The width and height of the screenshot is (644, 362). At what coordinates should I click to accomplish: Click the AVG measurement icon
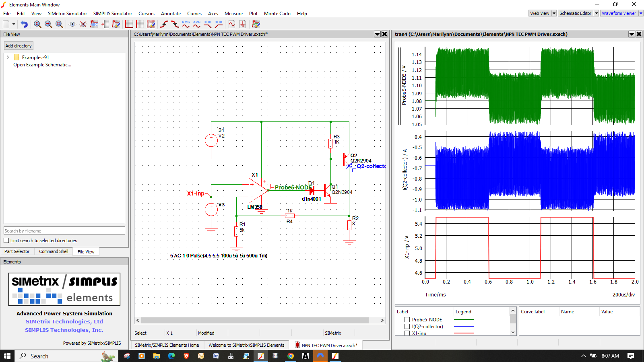pos(197,24)
